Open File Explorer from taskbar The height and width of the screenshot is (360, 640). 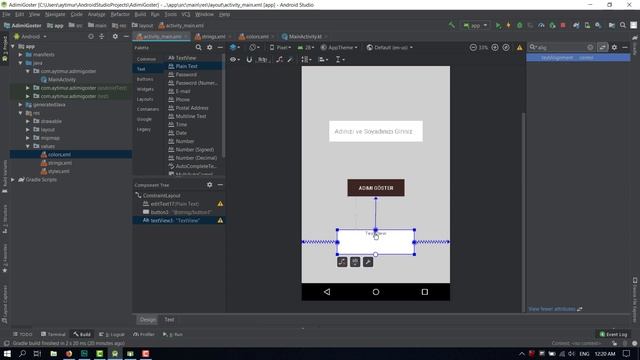[53, 353]
